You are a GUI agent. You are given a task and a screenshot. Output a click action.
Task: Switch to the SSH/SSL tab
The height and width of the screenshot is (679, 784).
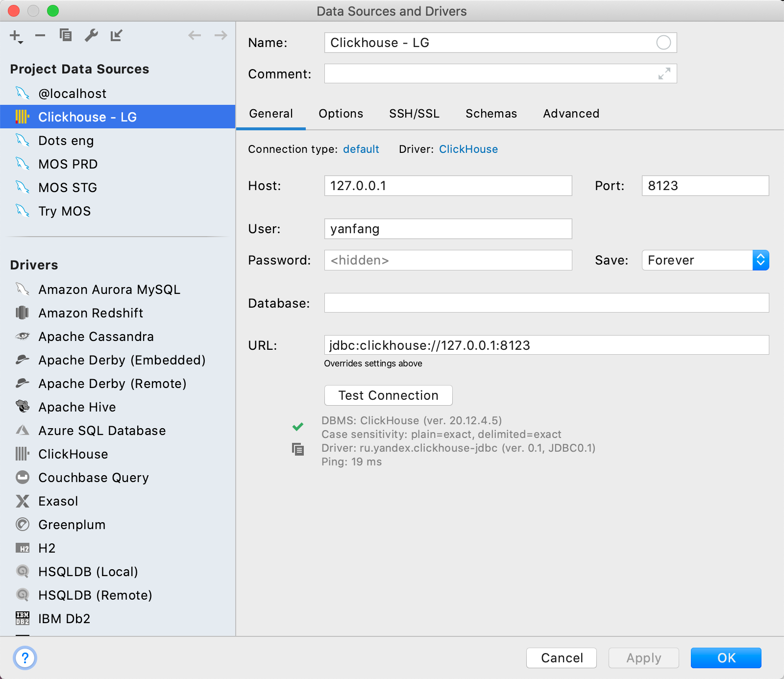414,114
